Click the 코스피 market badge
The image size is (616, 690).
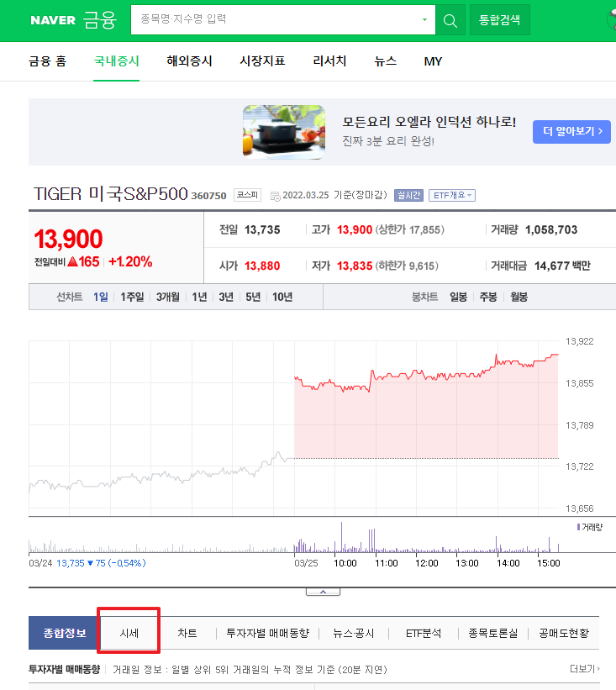(x=247, y=195)
